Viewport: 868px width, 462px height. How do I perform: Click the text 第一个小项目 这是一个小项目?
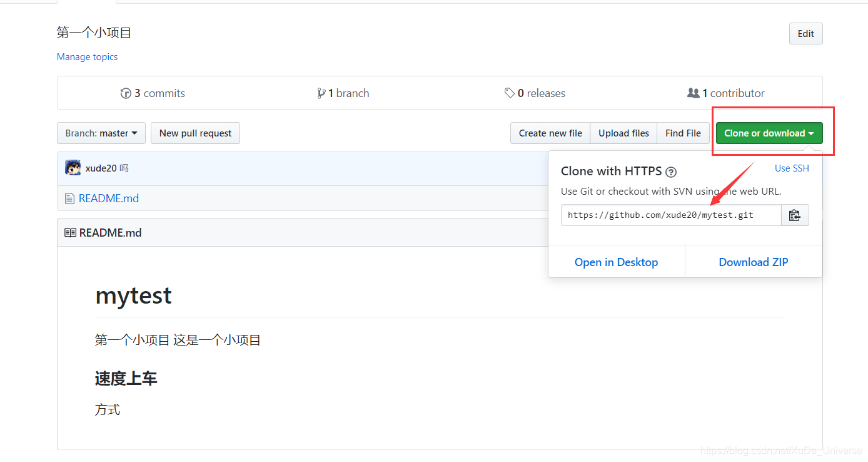click(x=178, y=340)
